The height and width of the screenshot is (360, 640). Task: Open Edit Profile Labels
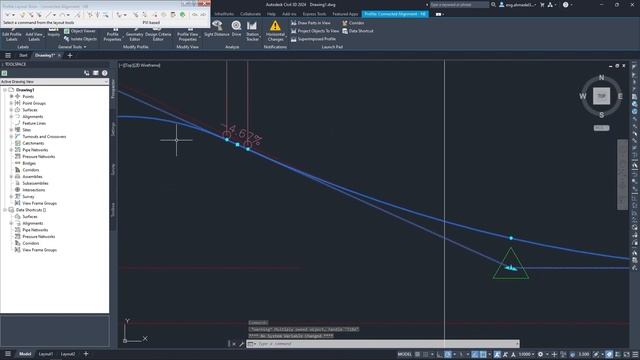11,34
